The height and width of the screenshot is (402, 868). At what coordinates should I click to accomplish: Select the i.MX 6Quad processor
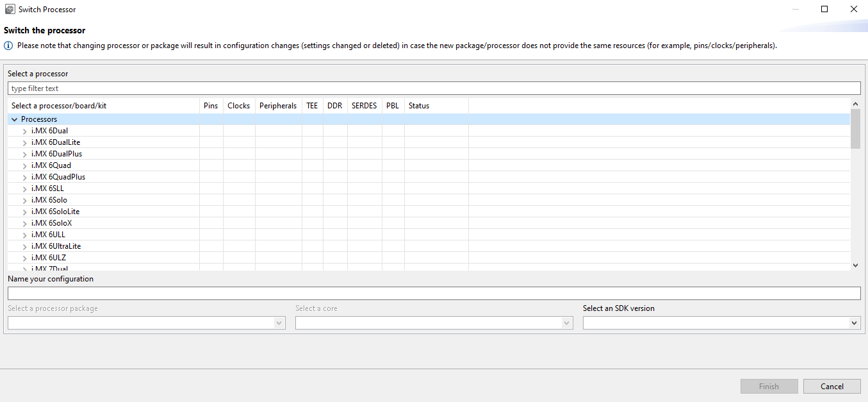51,165
